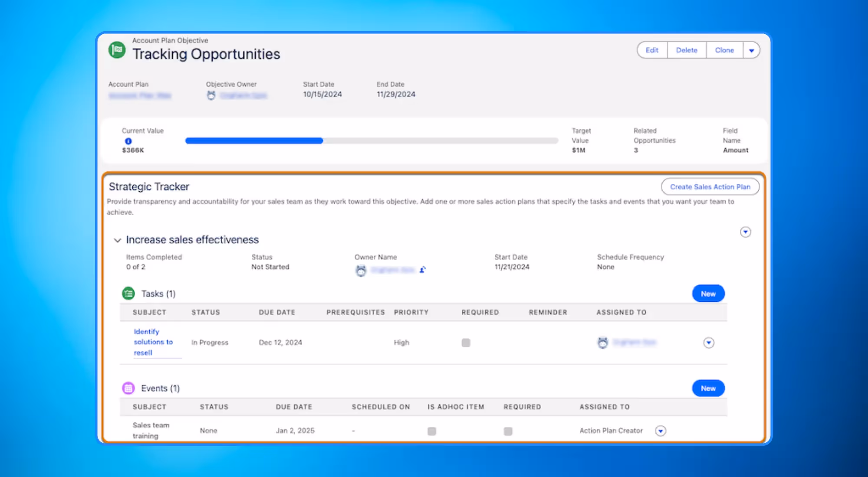Screen dimensions: 868x477
Task: Click the Start Date 10/15/2024 value
Action: click(x=322, y=95)
